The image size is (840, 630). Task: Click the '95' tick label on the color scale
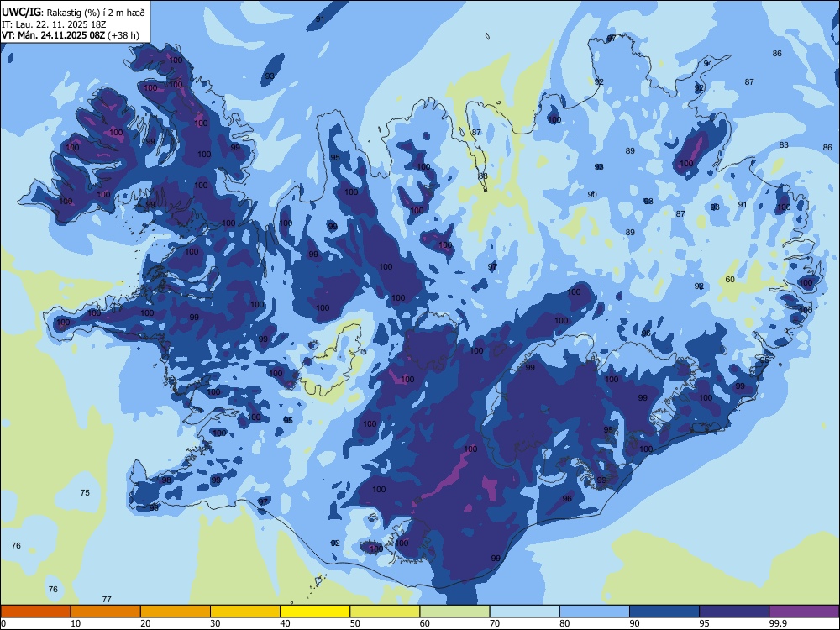pos(704,623)
